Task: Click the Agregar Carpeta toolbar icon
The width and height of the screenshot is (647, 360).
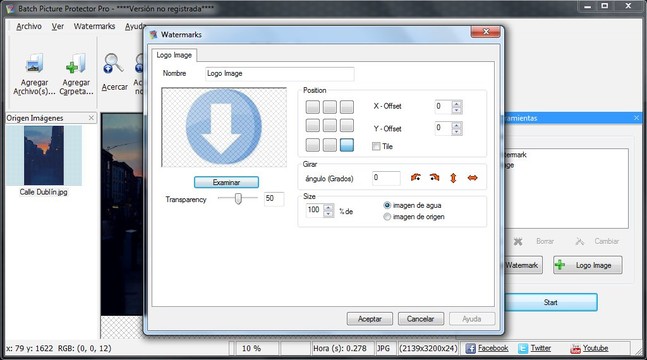Action: click(76, 64)
